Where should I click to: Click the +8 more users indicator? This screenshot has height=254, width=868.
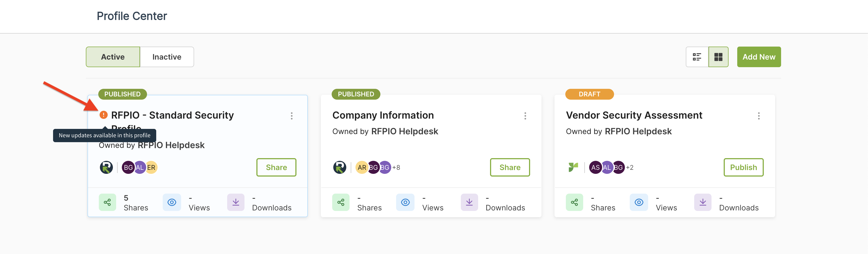[x=396, y=167]
